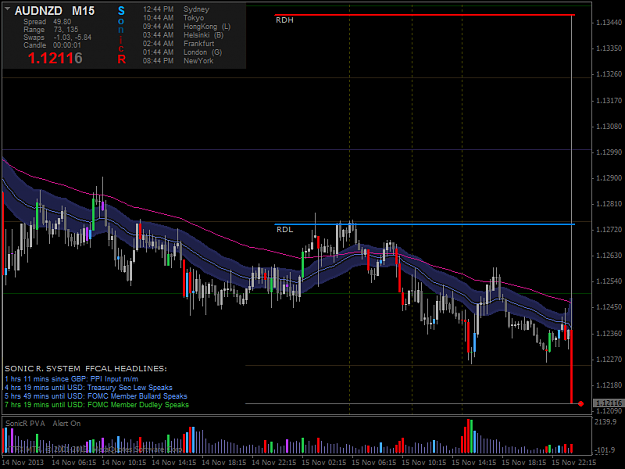Viewport: 625px width, 469px height.
Task: Click the tall red final candle
Action: pos(572,366)
